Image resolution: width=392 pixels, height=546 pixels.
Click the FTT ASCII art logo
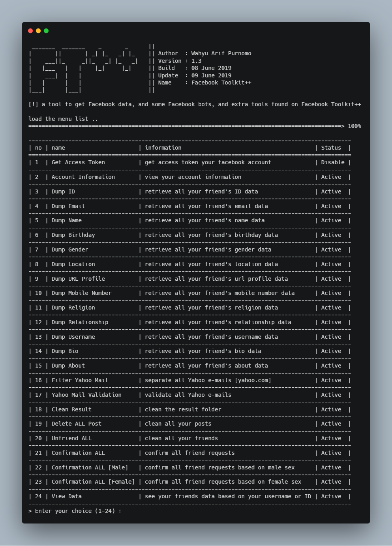coord(84,68)
